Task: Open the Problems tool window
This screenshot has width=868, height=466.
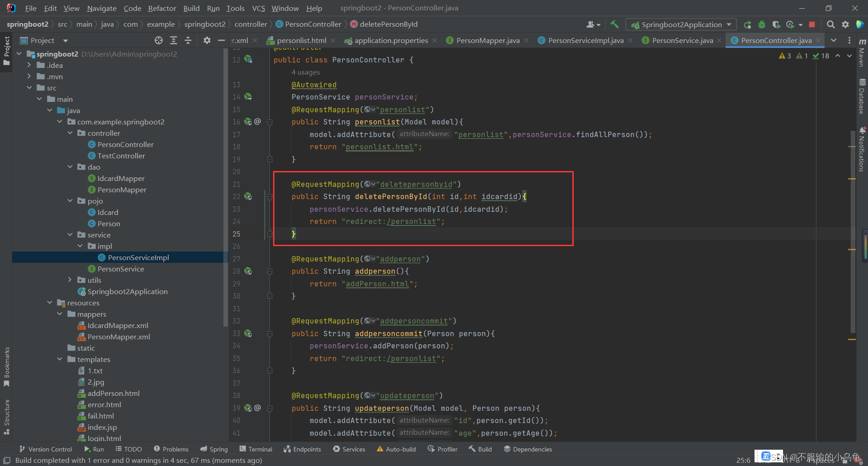Action: (171, 449)
